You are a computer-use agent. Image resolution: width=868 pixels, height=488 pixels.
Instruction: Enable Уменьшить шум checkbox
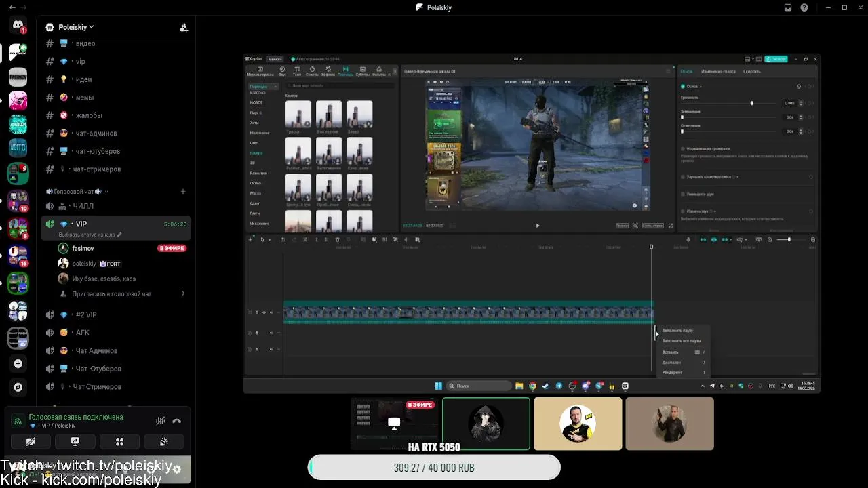(x=682, y=195)
